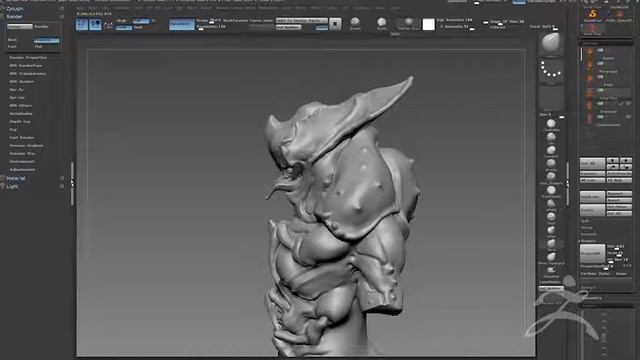The width and height of the screenshot is (640, 360).
Task: Toggle visibility of the highlighted SubTool row
Action: point(601,90)
